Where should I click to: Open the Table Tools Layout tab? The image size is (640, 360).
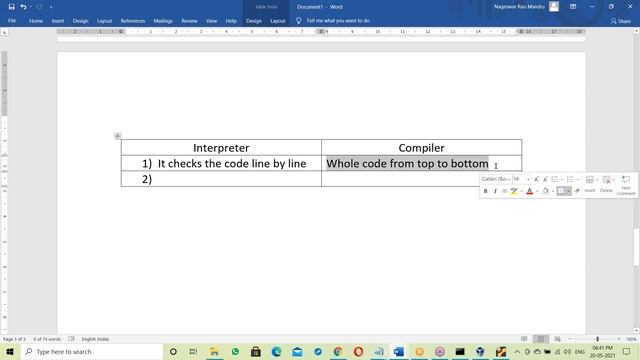pyautogui.click(x=278, y=20)
